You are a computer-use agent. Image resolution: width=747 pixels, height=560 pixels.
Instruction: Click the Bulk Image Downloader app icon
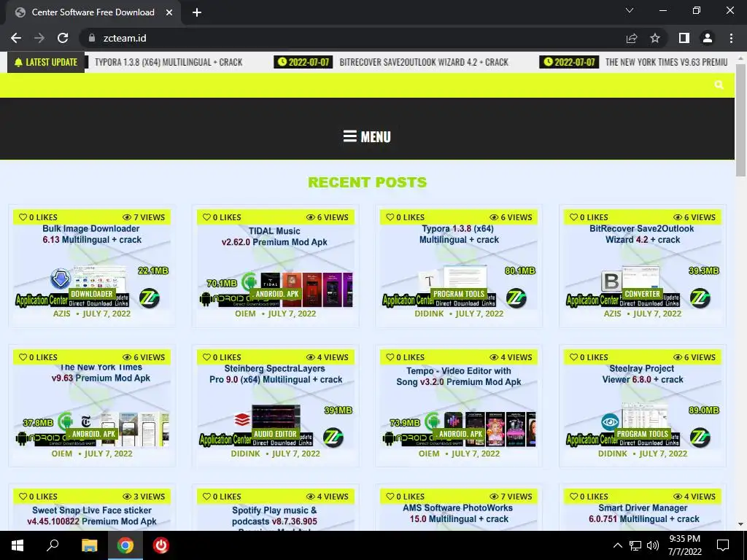point(61,279)
